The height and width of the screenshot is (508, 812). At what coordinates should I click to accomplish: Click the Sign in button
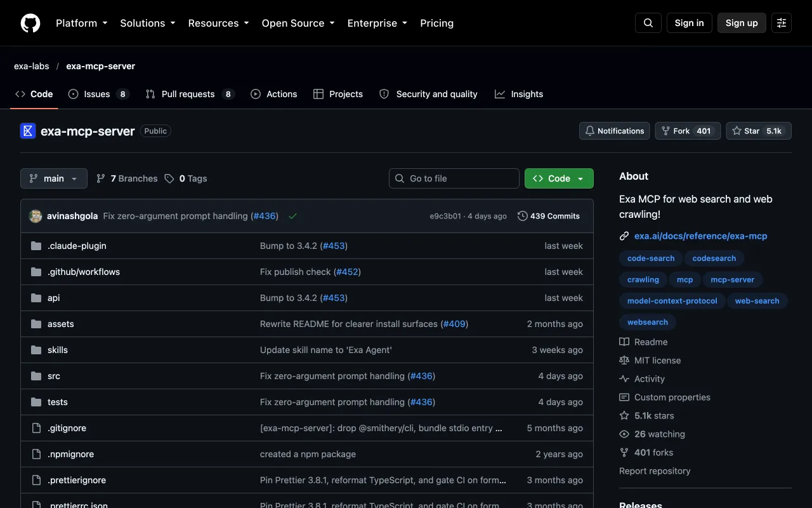coord(690,23)
